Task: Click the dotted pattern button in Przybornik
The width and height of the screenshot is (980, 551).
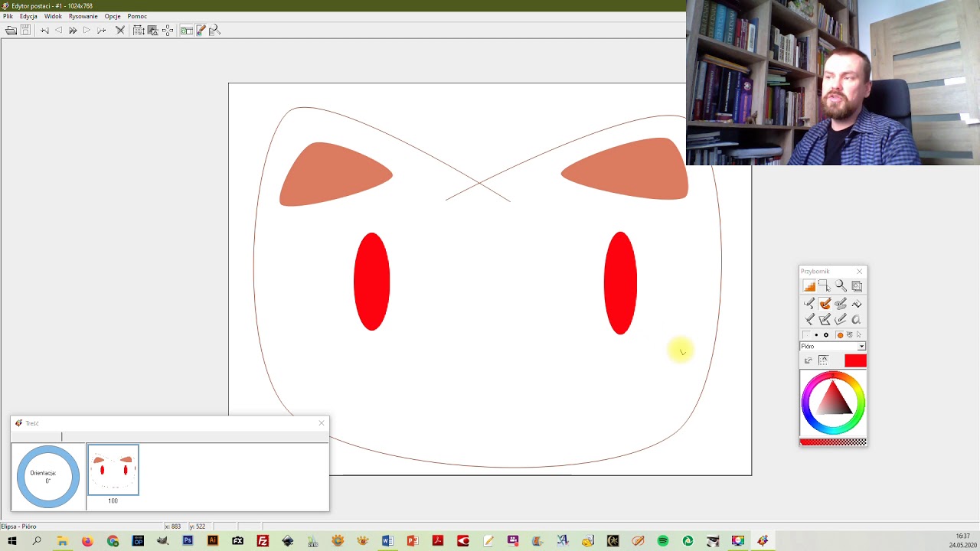Action: tap(824, 360)
